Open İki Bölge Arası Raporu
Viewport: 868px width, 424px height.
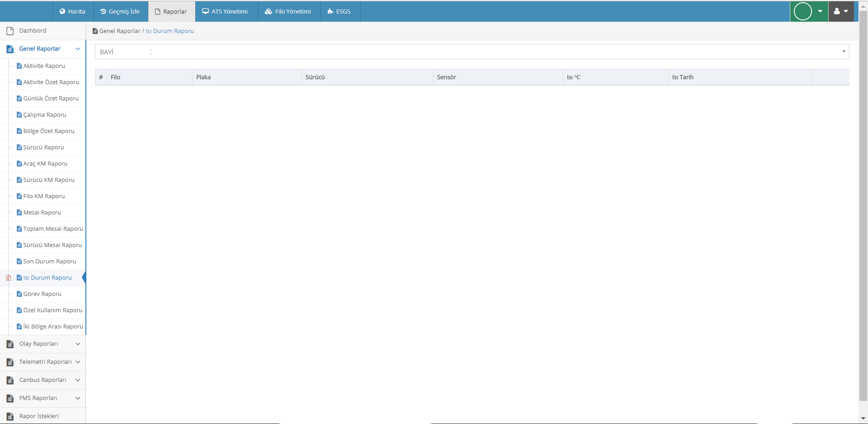(x=53, y=327)
